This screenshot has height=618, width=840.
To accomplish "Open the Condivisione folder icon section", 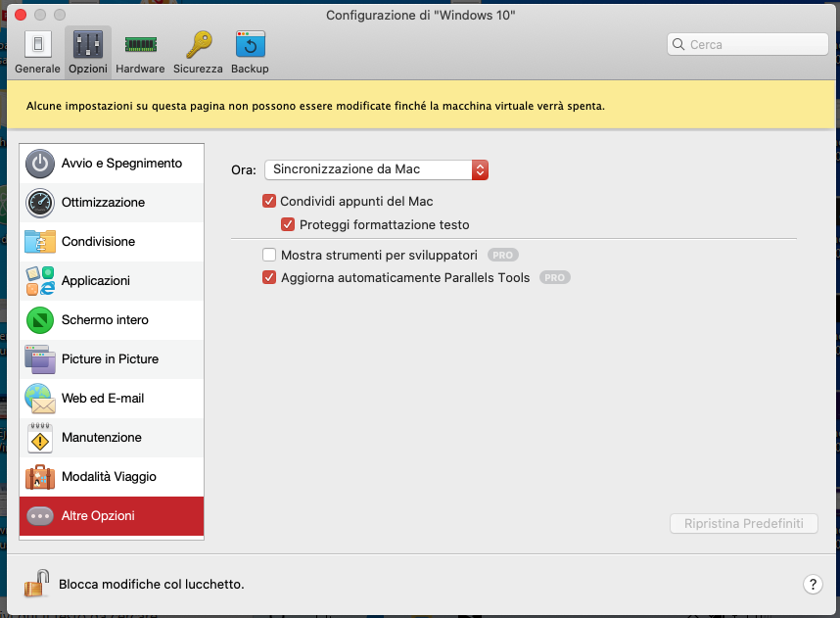I will tap(39, 242).
